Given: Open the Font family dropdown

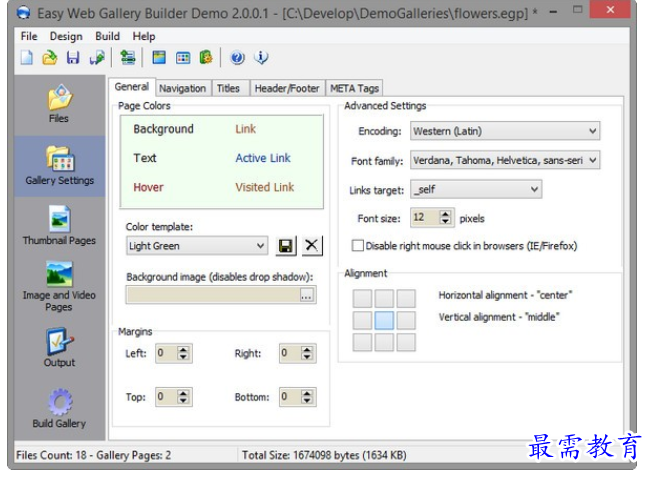Looking at the screenshot, I should click(x=505, y=160).
